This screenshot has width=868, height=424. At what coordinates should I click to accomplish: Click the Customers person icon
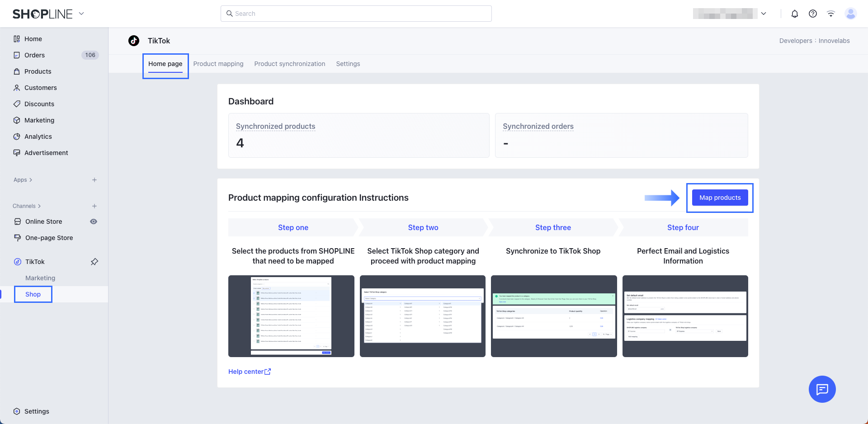[x=17, y=88]
